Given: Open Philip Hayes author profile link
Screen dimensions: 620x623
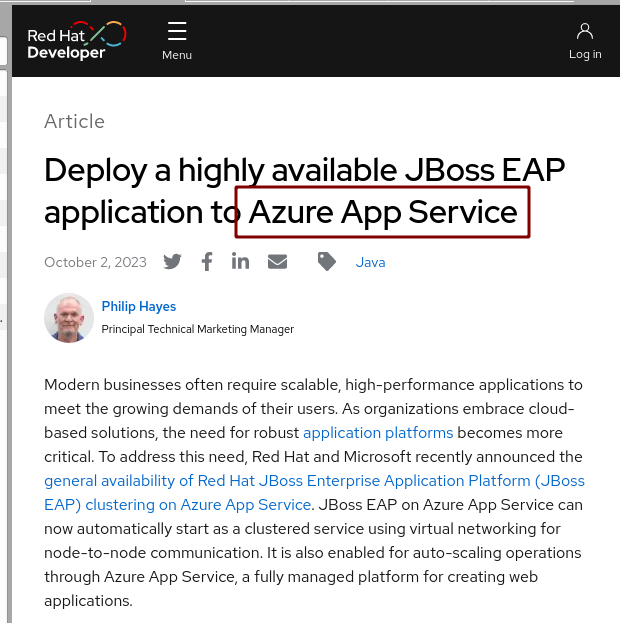Looking at the screenshot, I should tap(139, 306).
